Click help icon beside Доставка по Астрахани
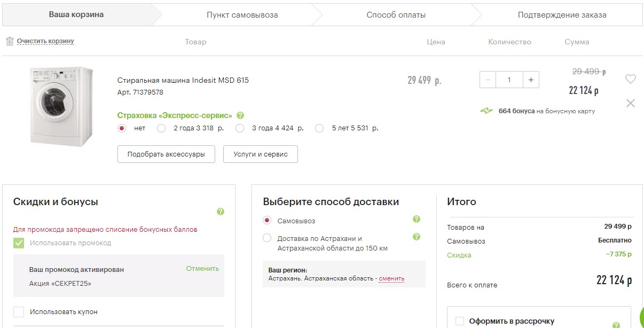This screenshot has width=644, height=328. 417,237
